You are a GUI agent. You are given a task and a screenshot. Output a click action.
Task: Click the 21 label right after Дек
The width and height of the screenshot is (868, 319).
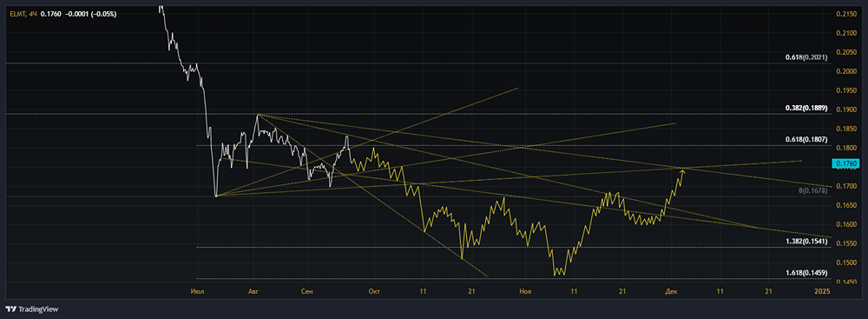point(769,290)
